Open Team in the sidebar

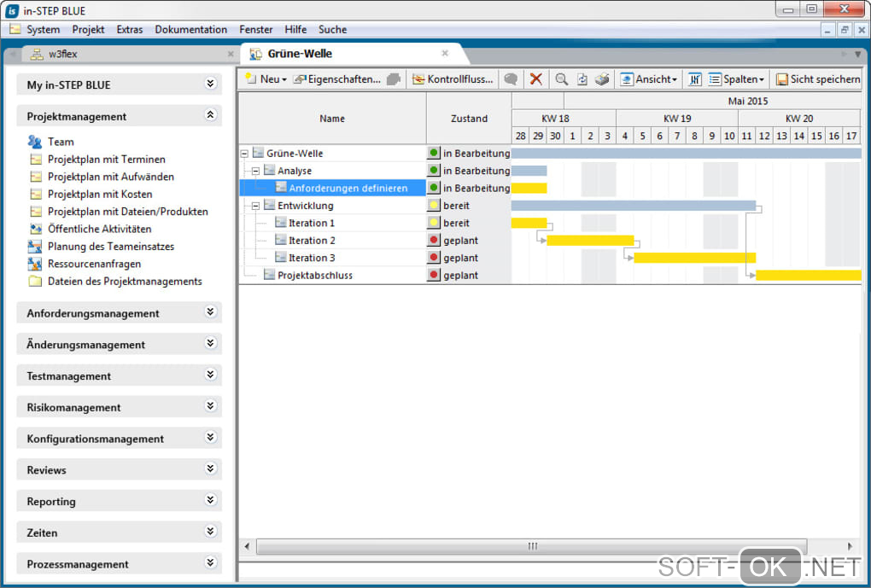pyautogui.click(x=61, y=142)
